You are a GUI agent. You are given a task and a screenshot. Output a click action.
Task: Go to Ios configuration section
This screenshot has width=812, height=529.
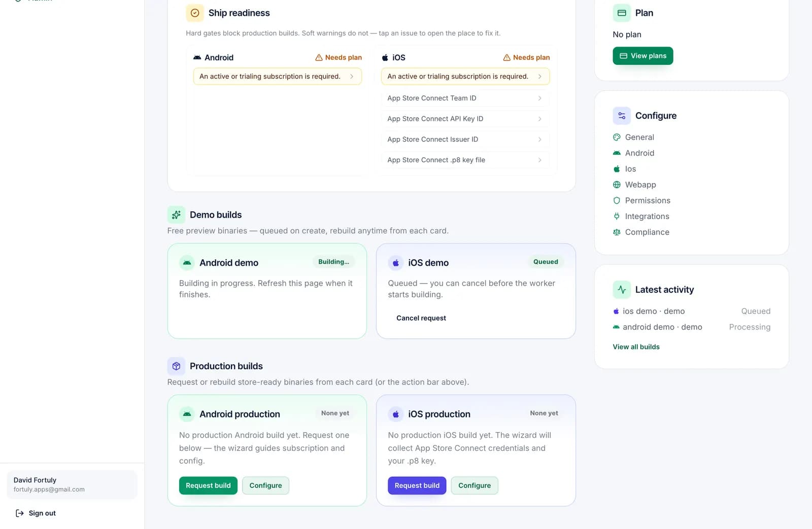(x=630, y=169)
